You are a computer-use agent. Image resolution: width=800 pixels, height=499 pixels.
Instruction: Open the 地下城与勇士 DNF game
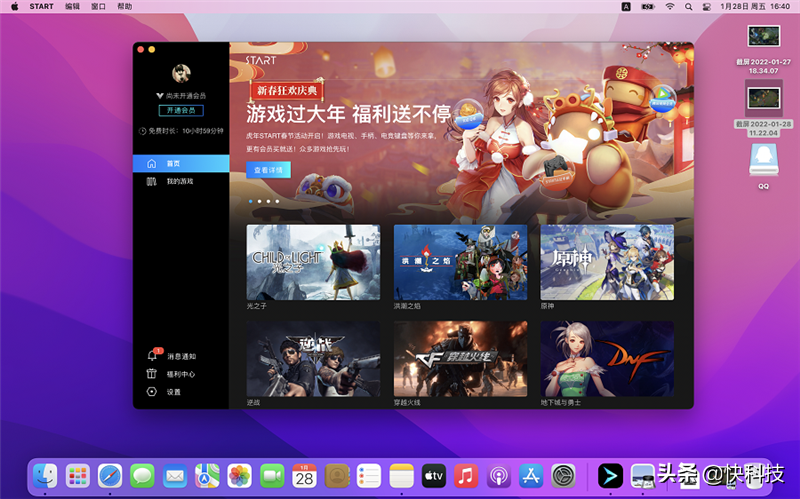[x=607, y=358]
